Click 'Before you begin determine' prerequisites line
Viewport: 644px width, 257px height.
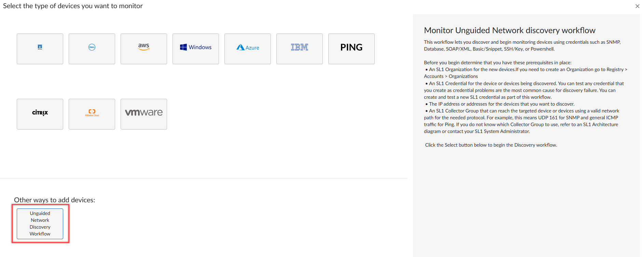pyautogui.click(x=497, y=63)
